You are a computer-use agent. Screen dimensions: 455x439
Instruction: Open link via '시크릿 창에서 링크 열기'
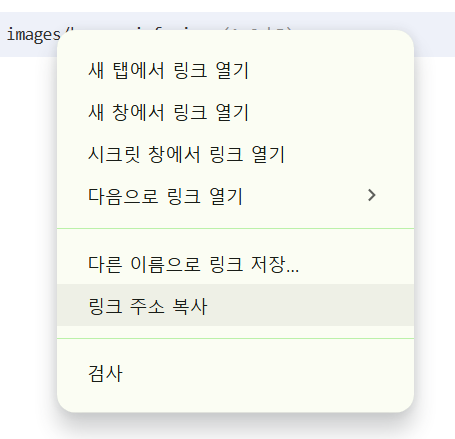point(235,154)
